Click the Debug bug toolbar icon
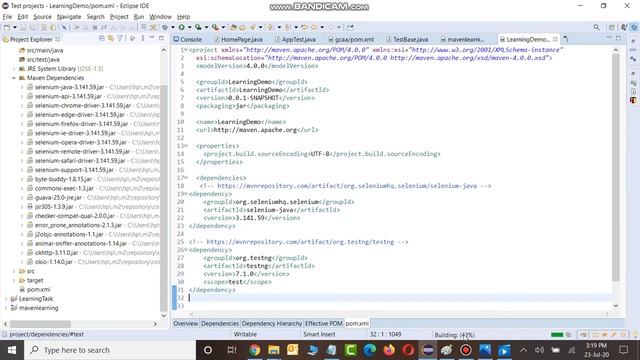 (x=164, y=27)
